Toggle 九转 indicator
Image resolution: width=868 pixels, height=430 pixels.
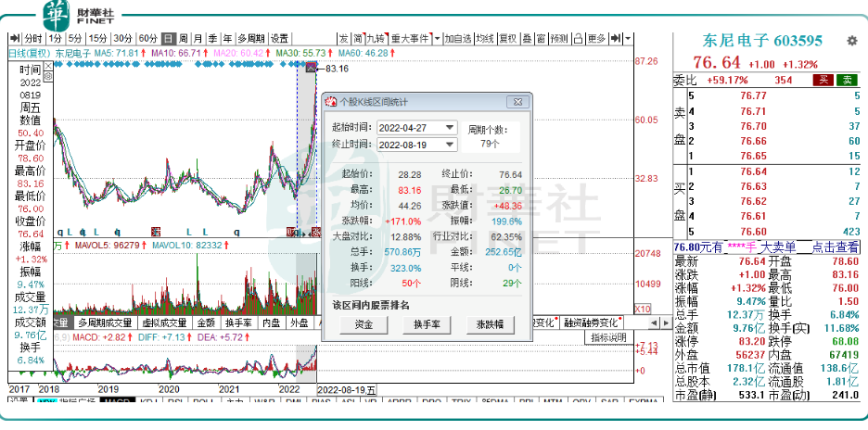(376, 39)
